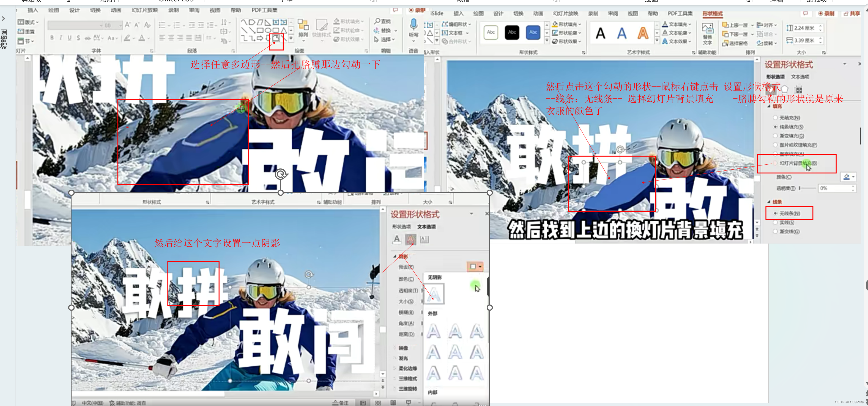This screenshot has width=868, height=406.
Task: Click the 查找 find button
Action: coord(382,21)
